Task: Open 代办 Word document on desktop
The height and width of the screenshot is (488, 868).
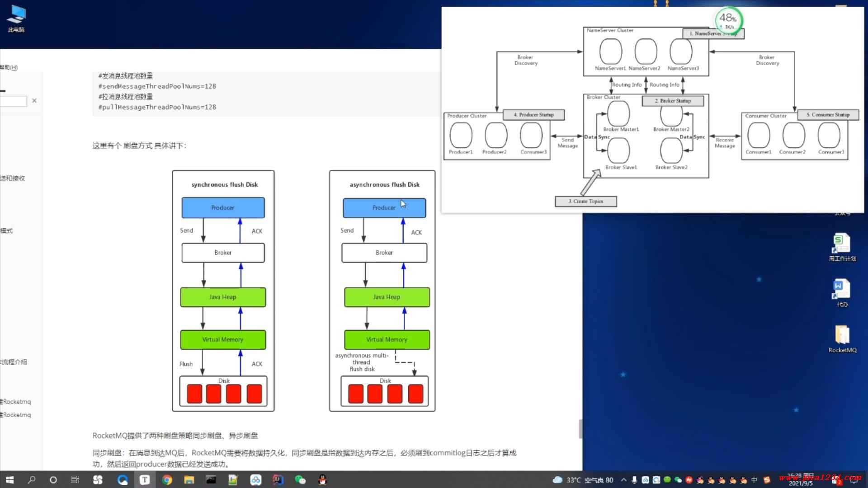Action: pyautogui.click(x=842, y=293)
